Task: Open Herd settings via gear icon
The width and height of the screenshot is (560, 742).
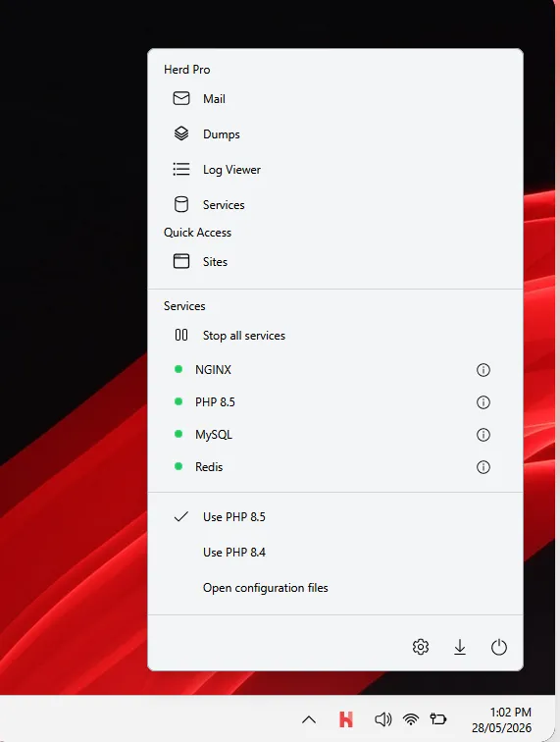Action: point(421,647)
